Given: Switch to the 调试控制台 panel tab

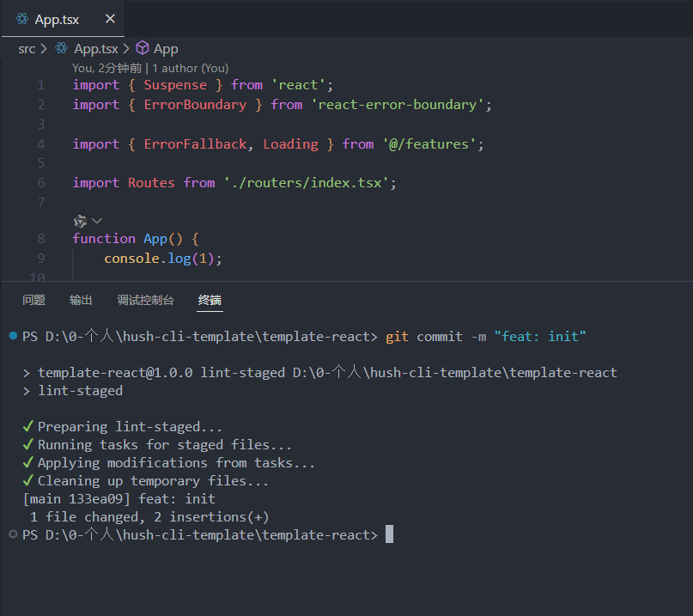Looking at the screenshot, I should [145, 300].
